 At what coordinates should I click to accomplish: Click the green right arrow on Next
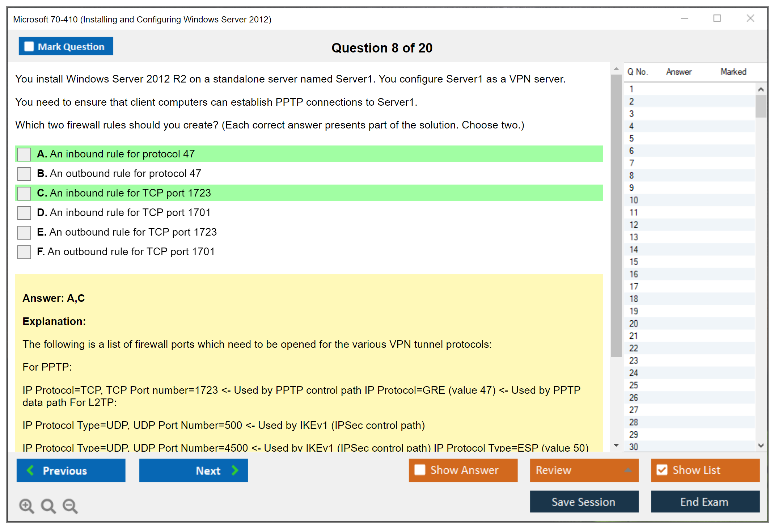235,470
